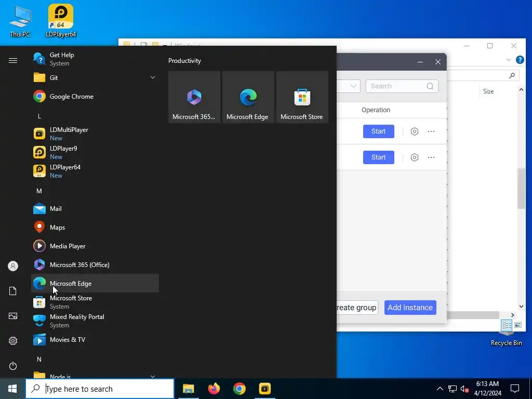Expand the Git folder in Start menu
The height and width of the screenshot is (399, 532).
(x=95, y=78)
